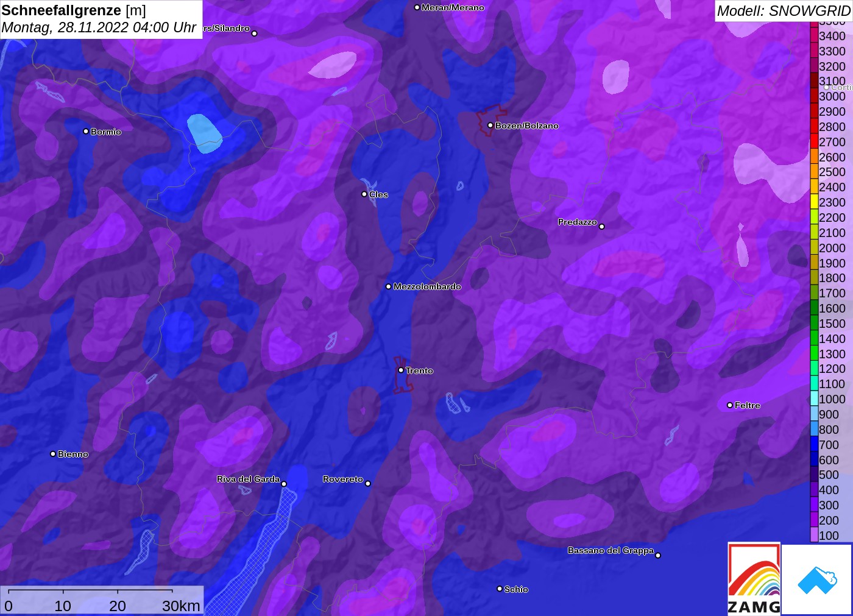
Task: Select the Trento city marker
Action: [401, 370]
